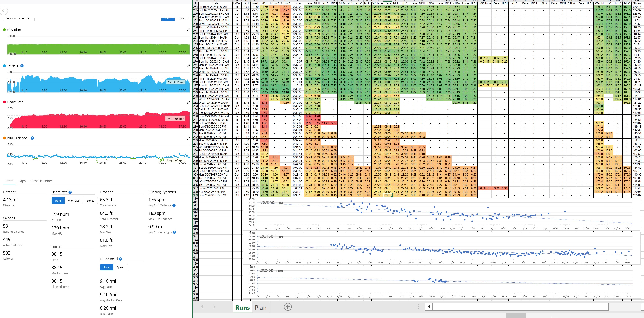This screenshot has height=318, width=644.
Task: Switch heart rate display to % of Max
Action: (x=74, y=201)
